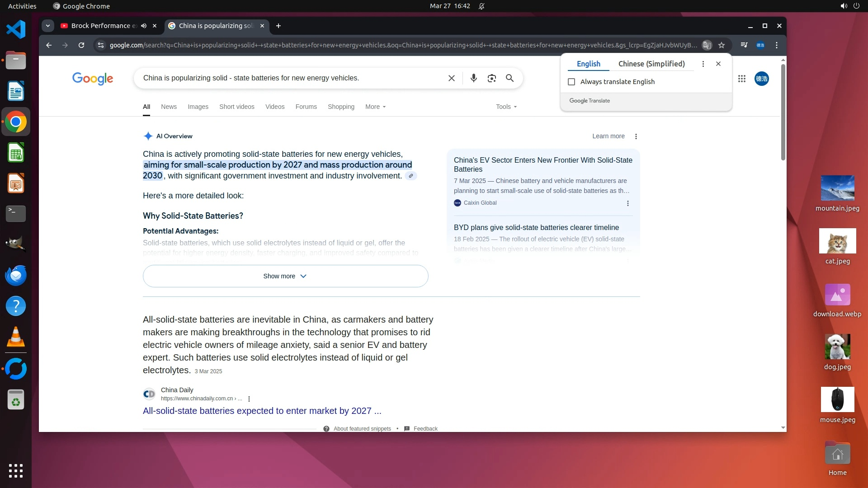This screenshot has height=488, width=868.
Task: Open the All-solid-state batteries China Daily link
Action: click(262, 411)
